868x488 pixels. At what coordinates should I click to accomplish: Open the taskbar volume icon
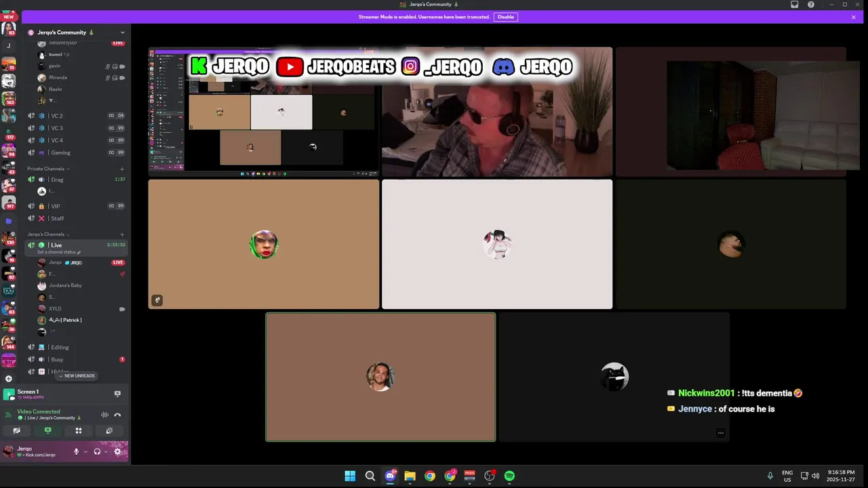[815, 476]
